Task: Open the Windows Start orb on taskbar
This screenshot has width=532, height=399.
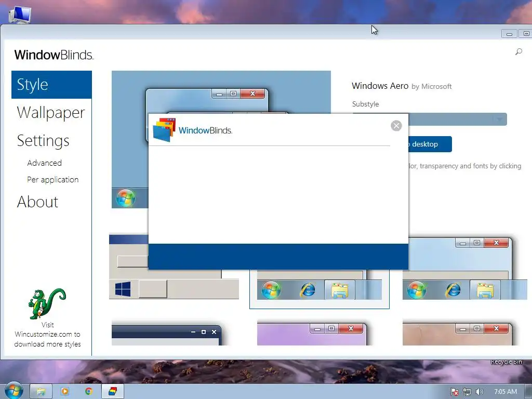Action: point(14,391)
